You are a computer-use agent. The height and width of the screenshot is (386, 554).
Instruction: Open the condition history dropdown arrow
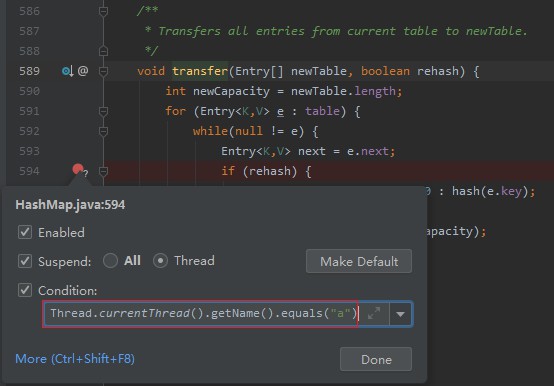[x=400, y=314]
